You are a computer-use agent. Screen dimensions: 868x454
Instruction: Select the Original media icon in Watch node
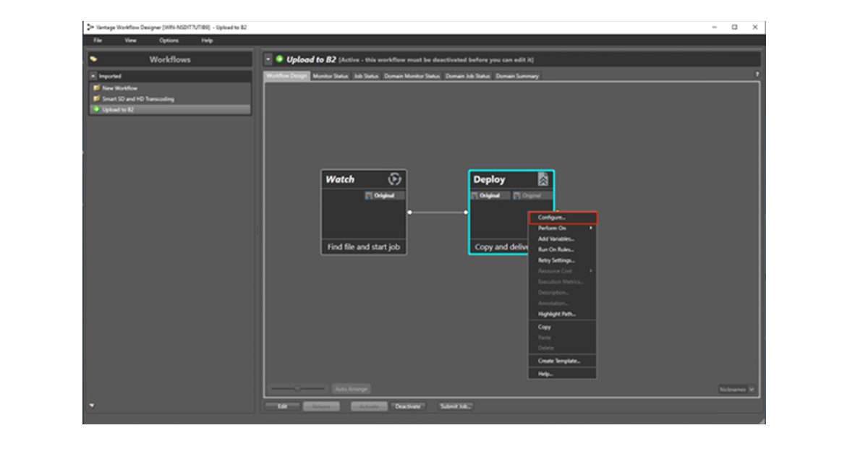pos(369,195)
